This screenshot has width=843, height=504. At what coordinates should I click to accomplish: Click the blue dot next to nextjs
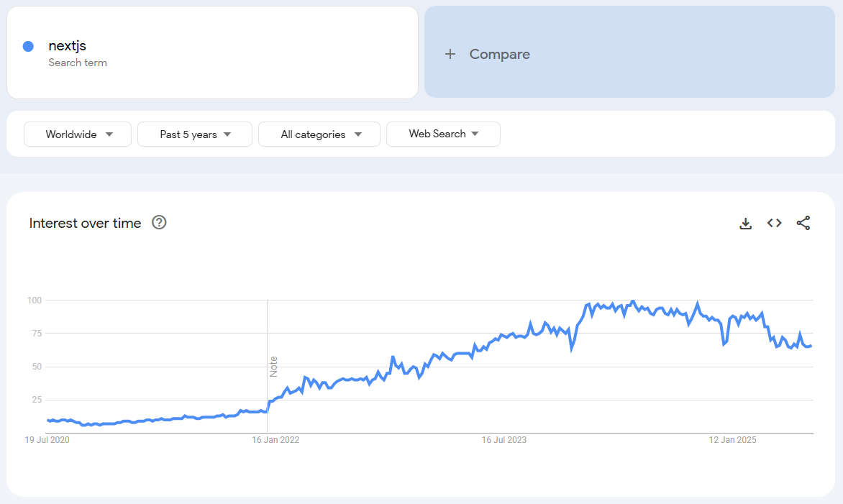click(28, 45)
